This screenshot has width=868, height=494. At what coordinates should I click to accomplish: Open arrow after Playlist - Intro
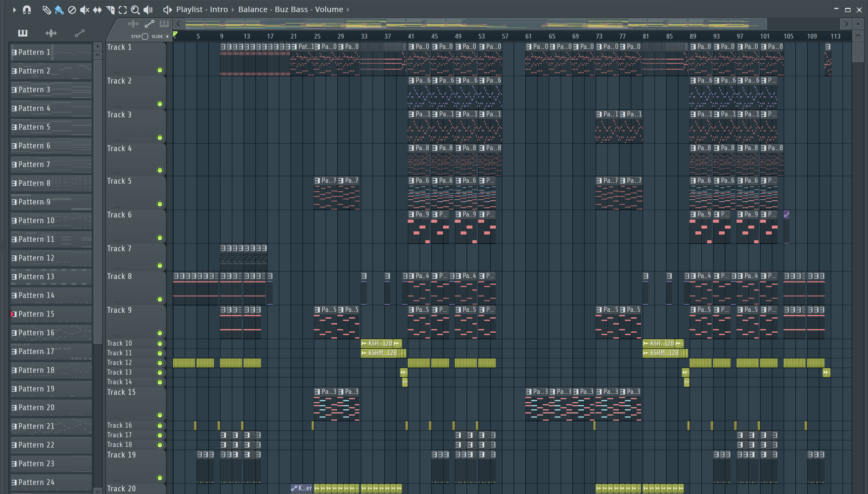[233, 10]
